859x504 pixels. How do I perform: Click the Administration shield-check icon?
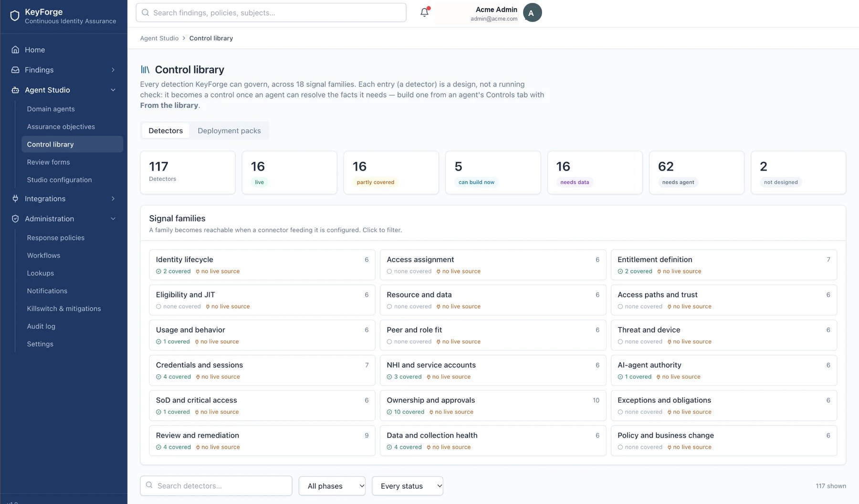(x=15, y=219)
